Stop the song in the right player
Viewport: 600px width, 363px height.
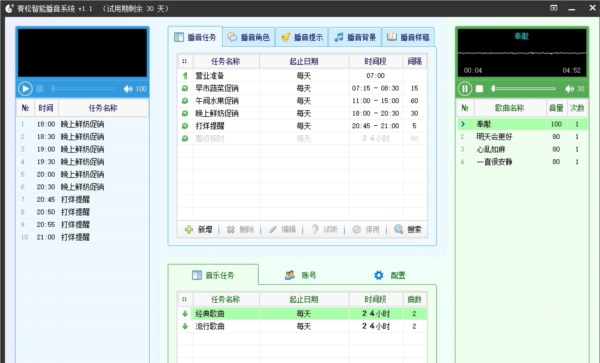pos(479,89)
